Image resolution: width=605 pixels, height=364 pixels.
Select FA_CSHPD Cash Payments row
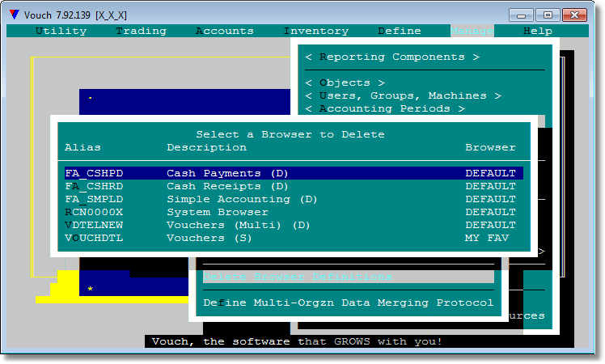pos(294,173)
